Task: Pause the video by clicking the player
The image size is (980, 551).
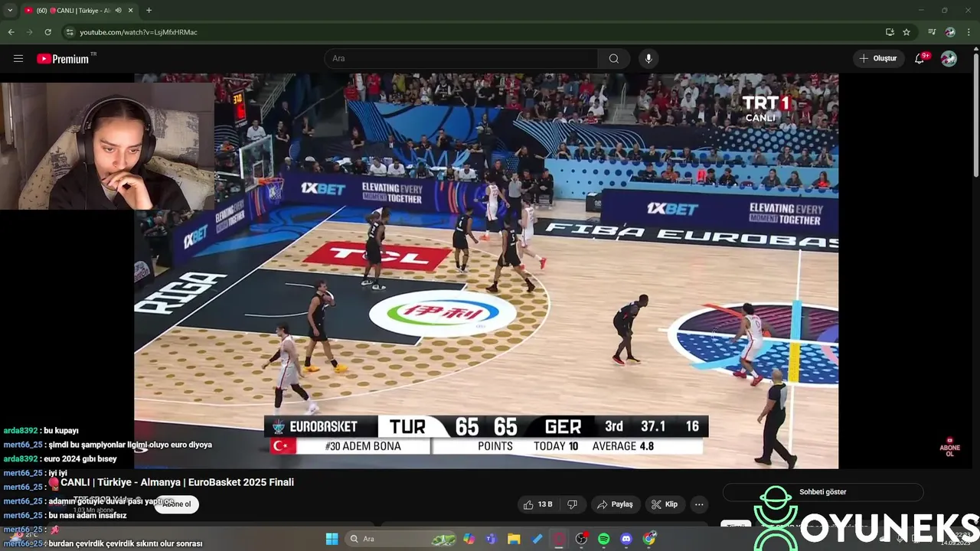Action: click(486, 271)
